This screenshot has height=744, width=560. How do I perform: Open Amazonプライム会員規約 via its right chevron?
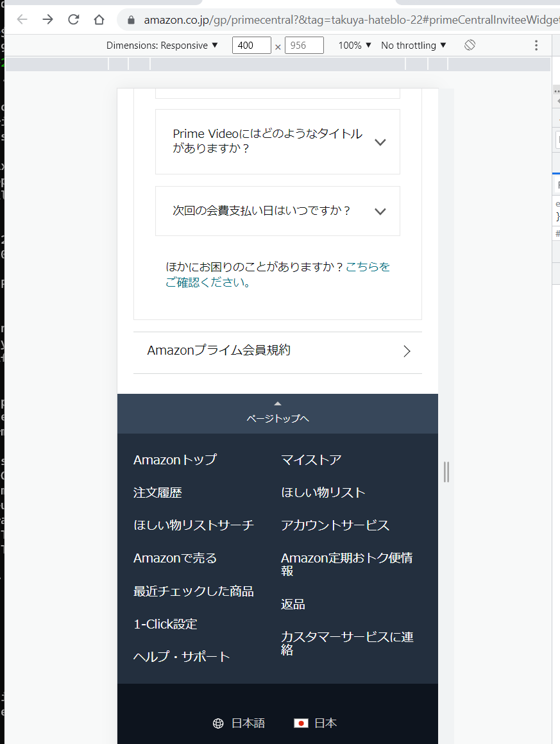407,351
